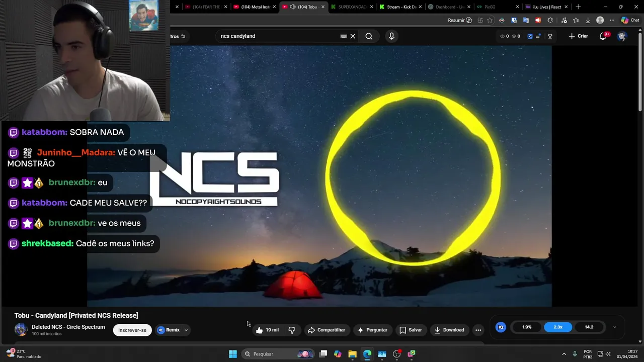Click the trophy icon in YouTube header
The width and height of the screenshot is (644, 362).
(x=550, y=36)
